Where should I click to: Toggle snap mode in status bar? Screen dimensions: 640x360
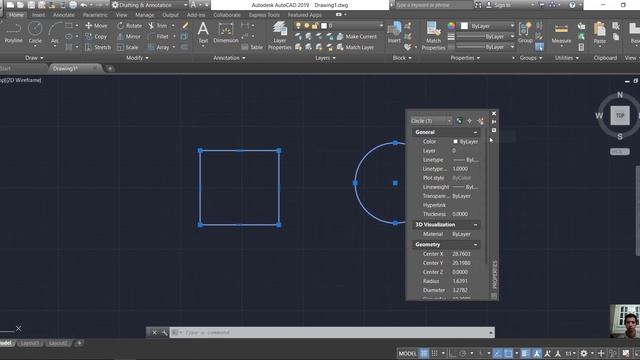[x=435, y=353]
